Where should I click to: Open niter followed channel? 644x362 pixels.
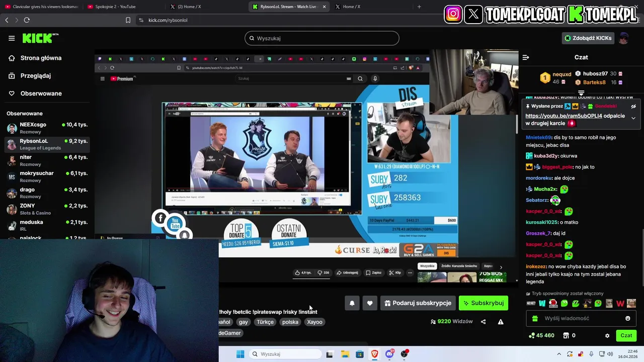pyautogui.click(x=47, y=160)
